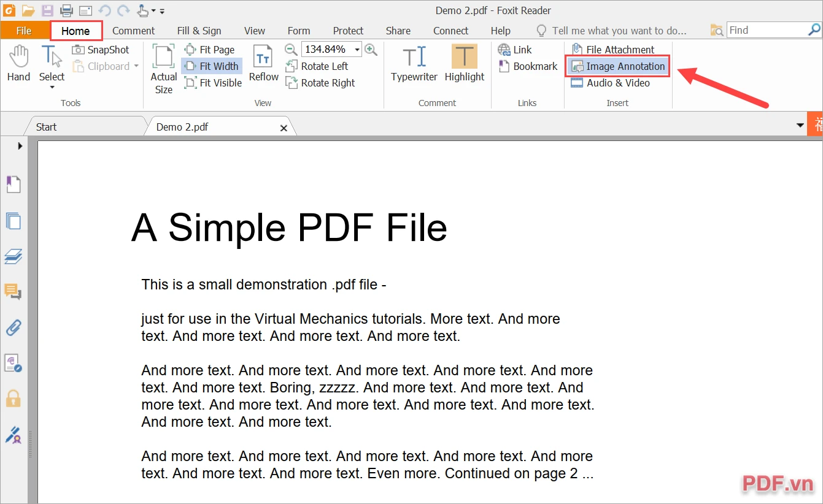Select the Highlight tool
This screenshot has height=504, width=823.
465,63
